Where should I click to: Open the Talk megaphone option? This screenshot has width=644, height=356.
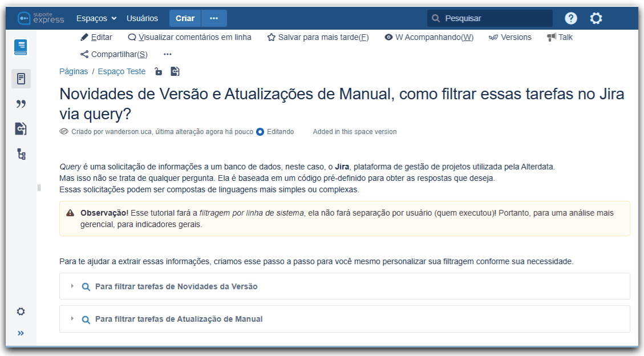560,37
